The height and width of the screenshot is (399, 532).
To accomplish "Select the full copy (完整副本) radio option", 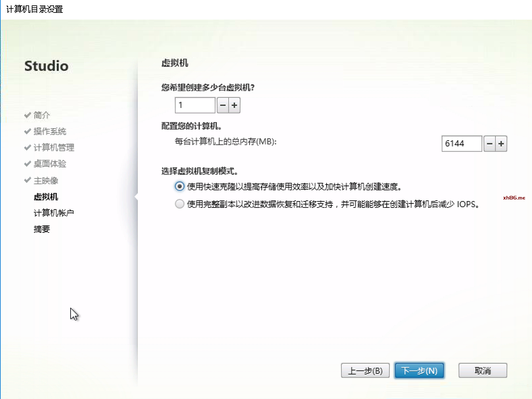I will pos(179,204).
